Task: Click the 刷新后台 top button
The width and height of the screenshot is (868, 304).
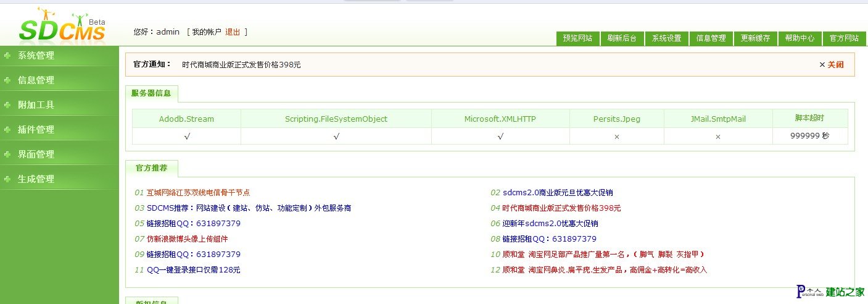Action: [x=622, y=38]
